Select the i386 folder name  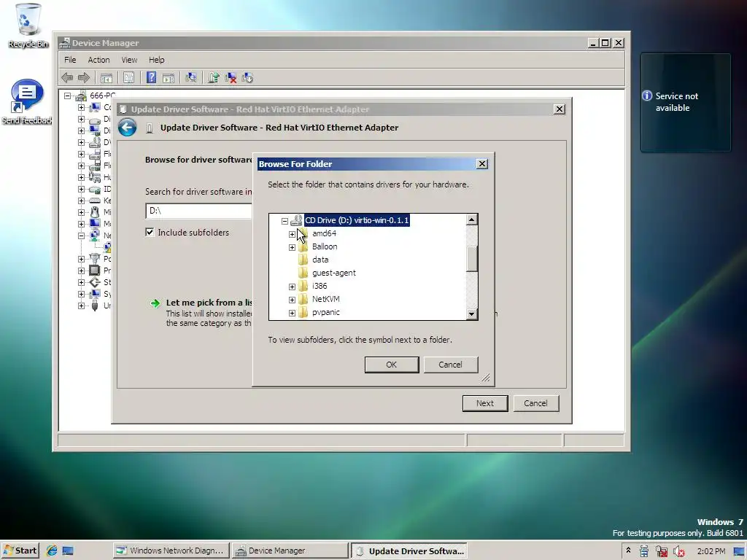(320, 286)
